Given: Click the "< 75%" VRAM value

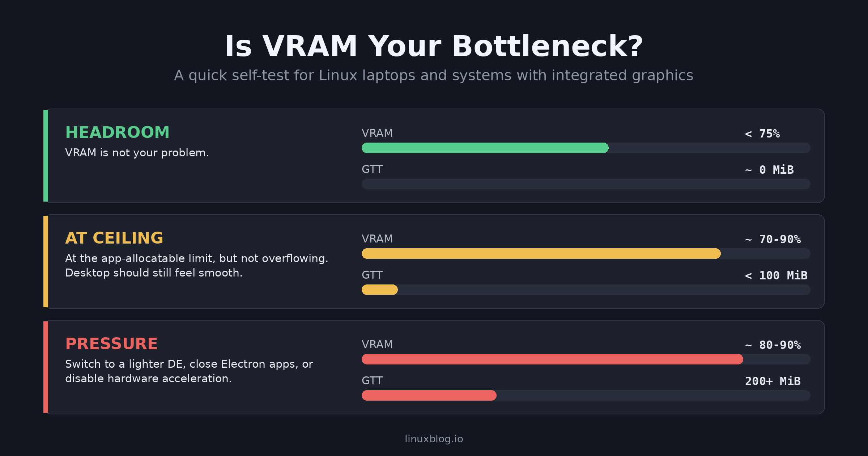Looking at the screenshot, I should point(762,134).
